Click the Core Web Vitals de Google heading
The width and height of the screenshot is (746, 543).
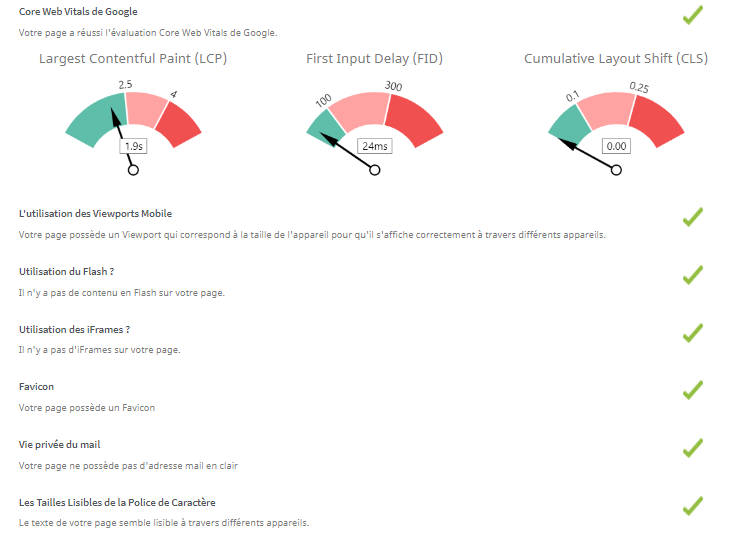(78, 12)
